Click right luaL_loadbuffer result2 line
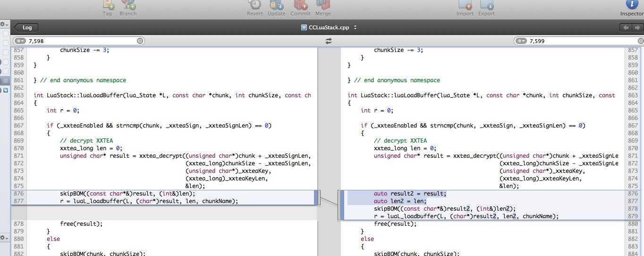The image size is (644, 256). click(466, 216)
